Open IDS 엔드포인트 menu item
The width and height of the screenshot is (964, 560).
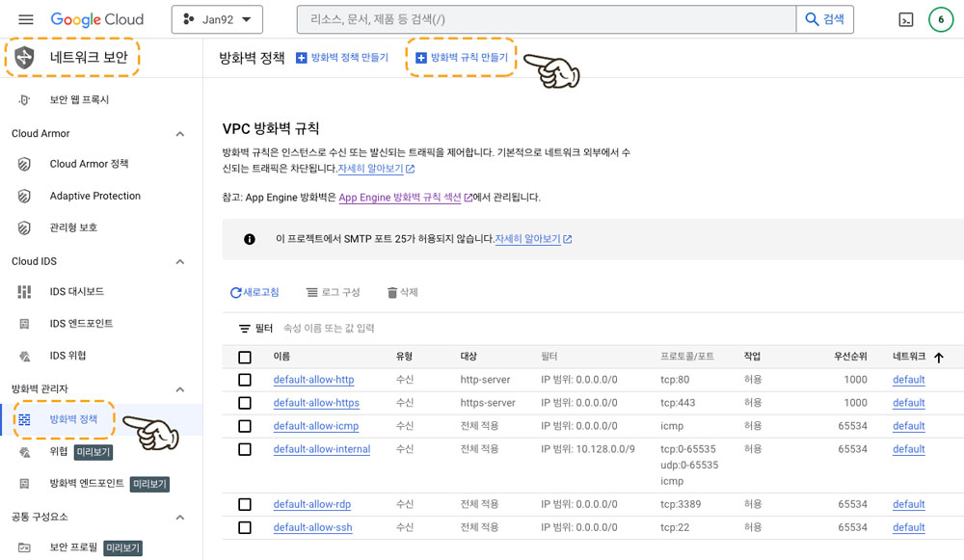tap(81, 323)
